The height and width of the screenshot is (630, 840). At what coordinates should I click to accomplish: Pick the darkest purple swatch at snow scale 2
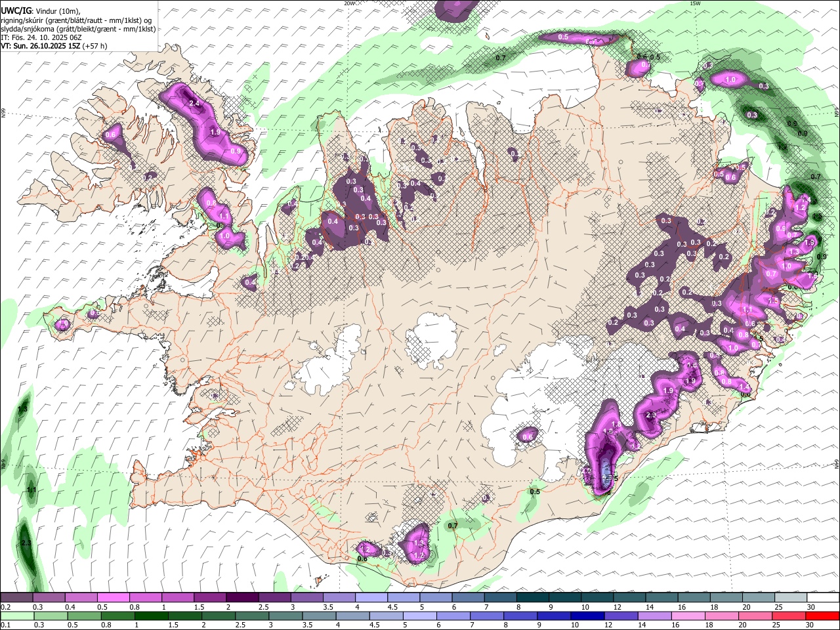point(241,597)
